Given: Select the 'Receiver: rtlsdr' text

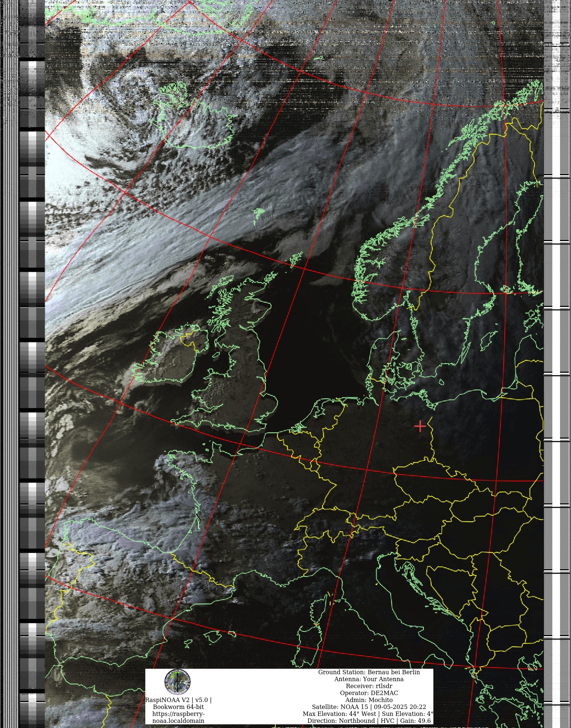Looking at the screenshot, I should pyautogui.click(x=369, y=686).
